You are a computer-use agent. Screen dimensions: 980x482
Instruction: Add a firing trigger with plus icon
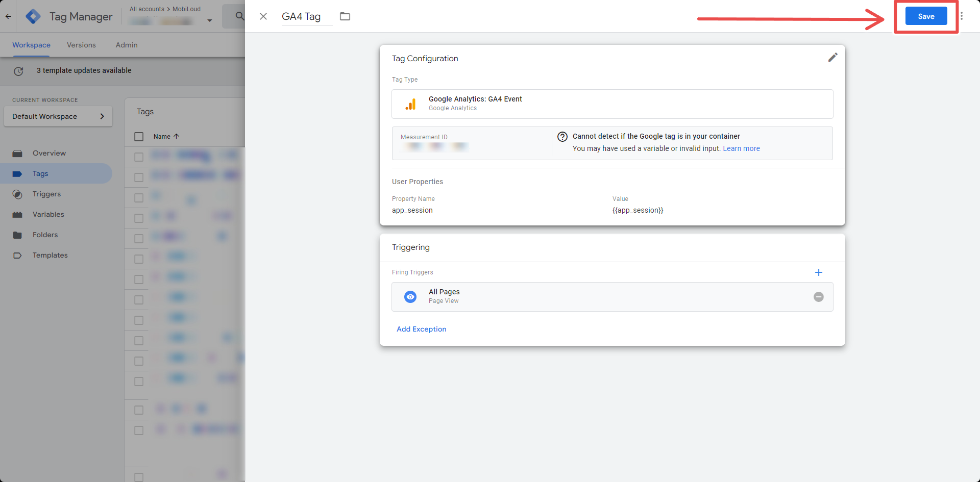click(x=819, y=272)
